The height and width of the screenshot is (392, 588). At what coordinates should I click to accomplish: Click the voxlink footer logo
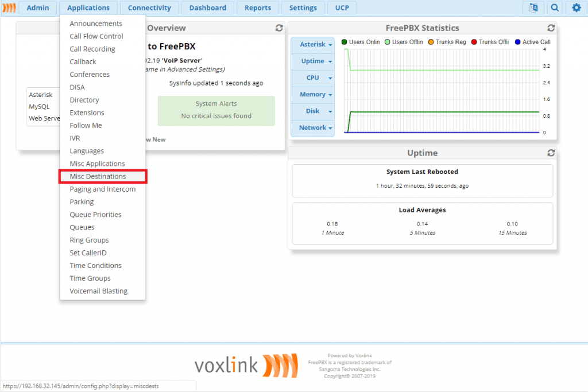point(246,364)
